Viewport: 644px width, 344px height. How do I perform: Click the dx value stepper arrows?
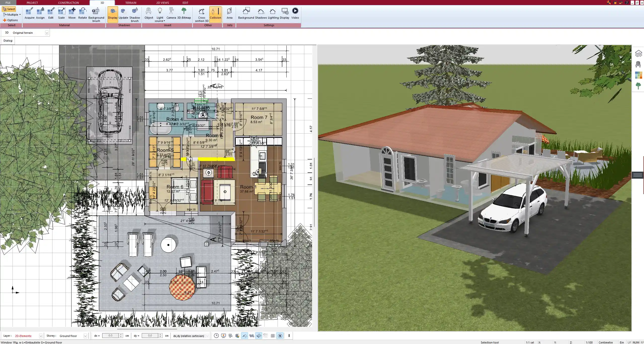[121, 336]
